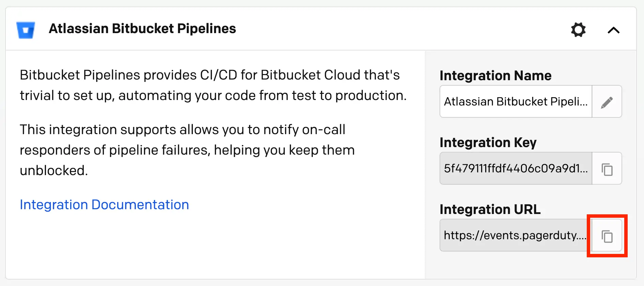
Task: Click the line starting 'responders of pipeline failures'
Action: (x=187, y=150)
